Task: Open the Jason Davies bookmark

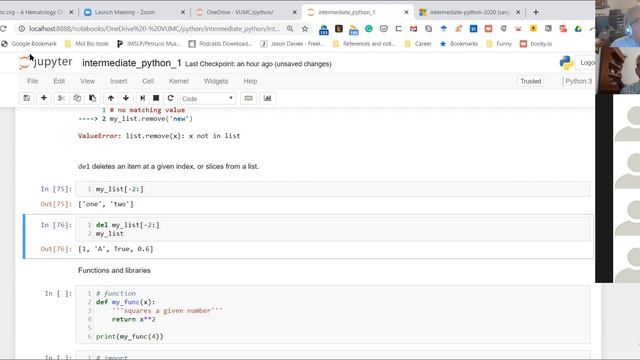Action: 292,44
